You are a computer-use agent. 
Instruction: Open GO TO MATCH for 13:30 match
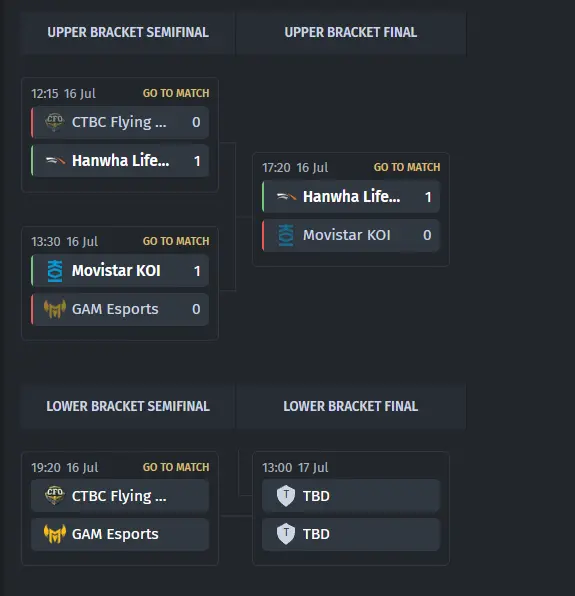coord(176,241)
